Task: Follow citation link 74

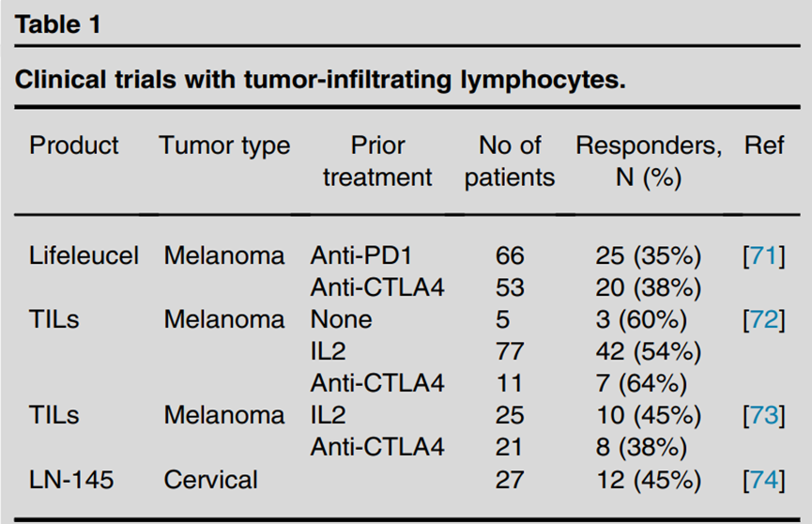Action: [x=764, y=480]
